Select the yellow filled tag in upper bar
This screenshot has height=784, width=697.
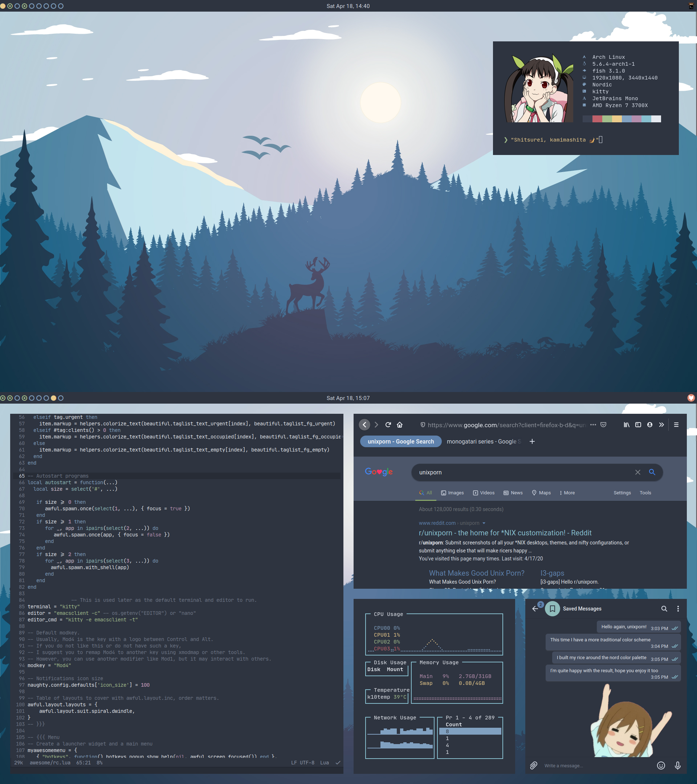coord(3,6)
